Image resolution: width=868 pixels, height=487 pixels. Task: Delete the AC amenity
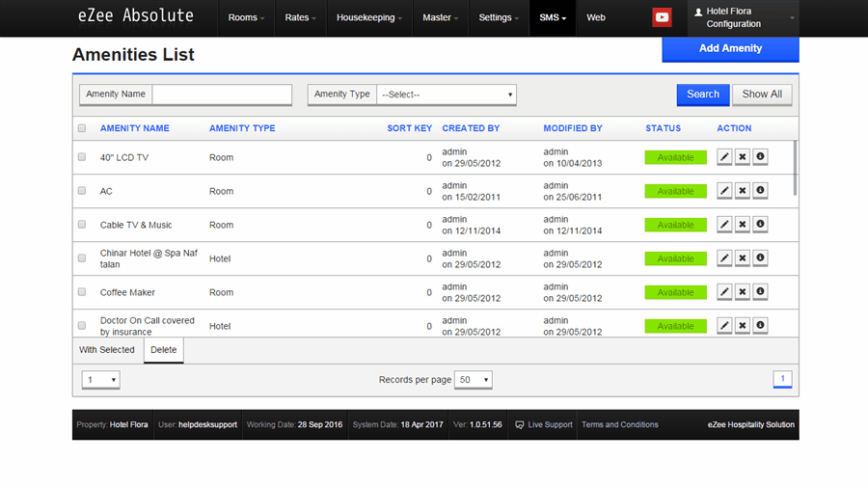click(743, 191)
